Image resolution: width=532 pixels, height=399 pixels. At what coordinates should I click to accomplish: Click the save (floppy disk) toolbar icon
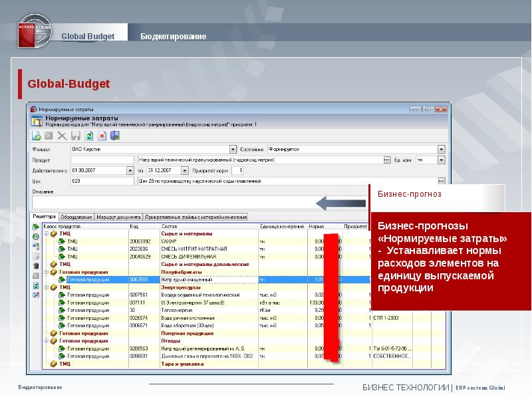click(75, 136)
